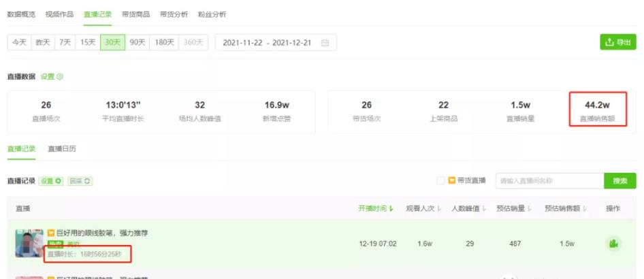Click the calendar icon in date range
Screen dimensions: 644x279
[x=325, y=43]
